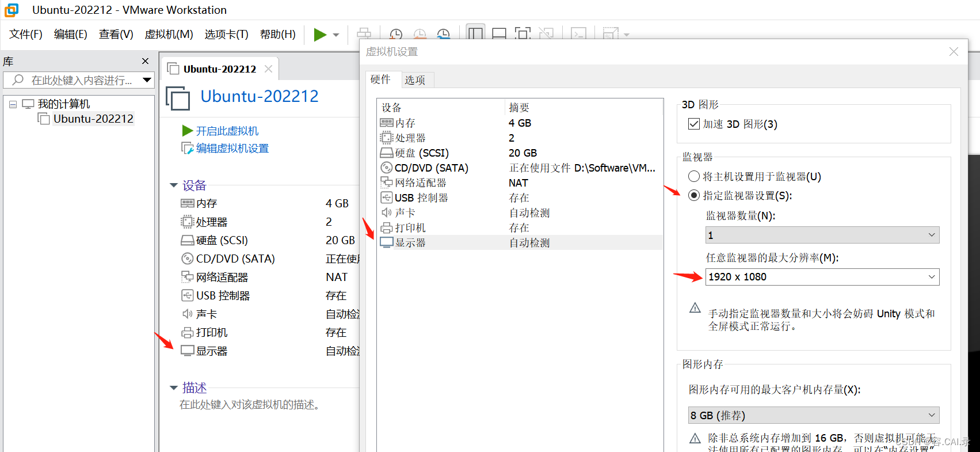The height and width of the screenshot is (452, 980).
Task: Open the 虚拟机(M) menu
Action: coord(169,35)
